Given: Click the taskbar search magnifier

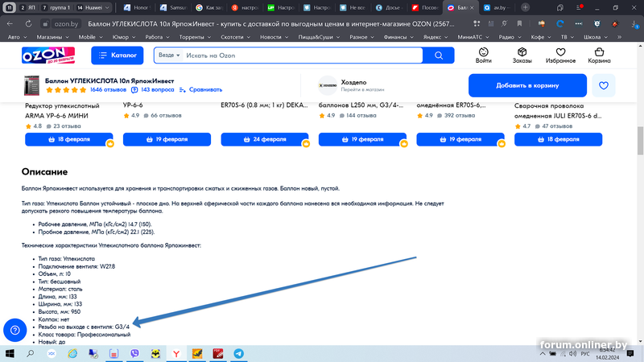Looking at the screenshot, I should 31,353.
